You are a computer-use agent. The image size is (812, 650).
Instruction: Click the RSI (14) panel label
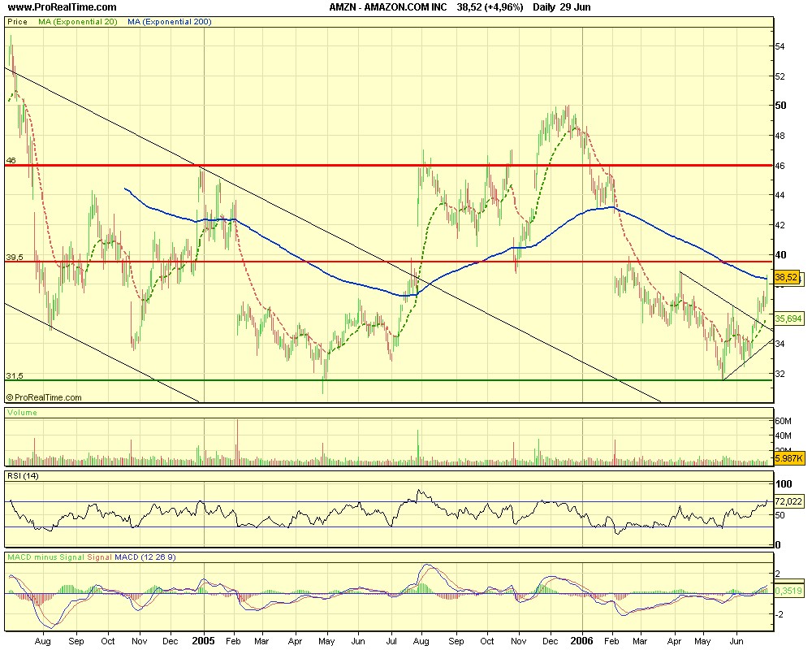[x=23, y=476]
